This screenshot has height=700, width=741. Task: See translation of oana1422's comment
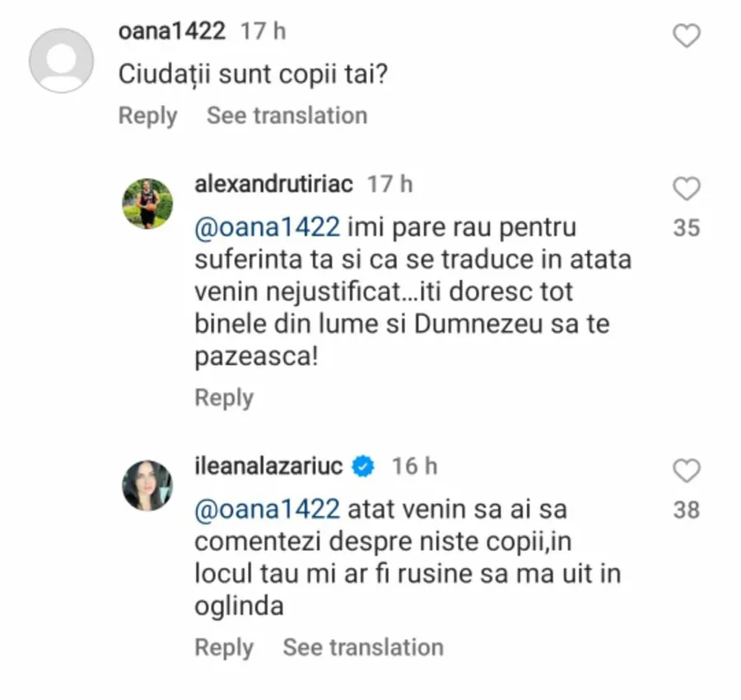pyautogui.click(x=287, y=115)
